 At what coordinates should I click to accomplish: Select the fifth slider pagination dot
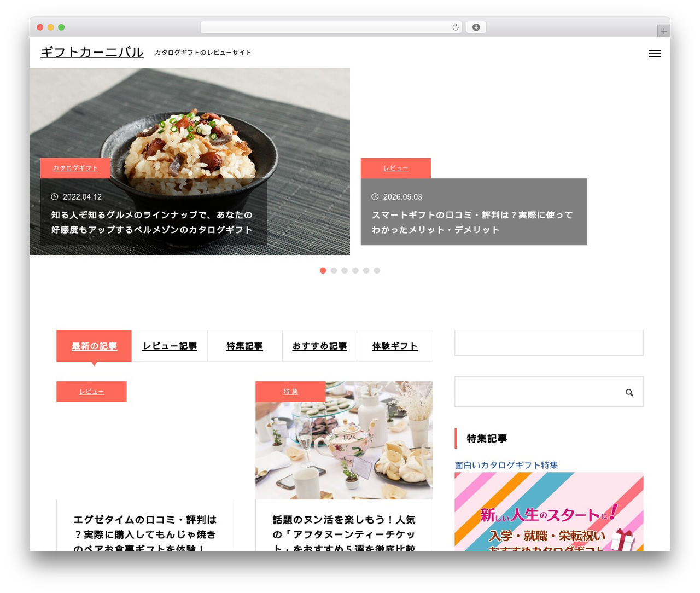click(366, 270)
